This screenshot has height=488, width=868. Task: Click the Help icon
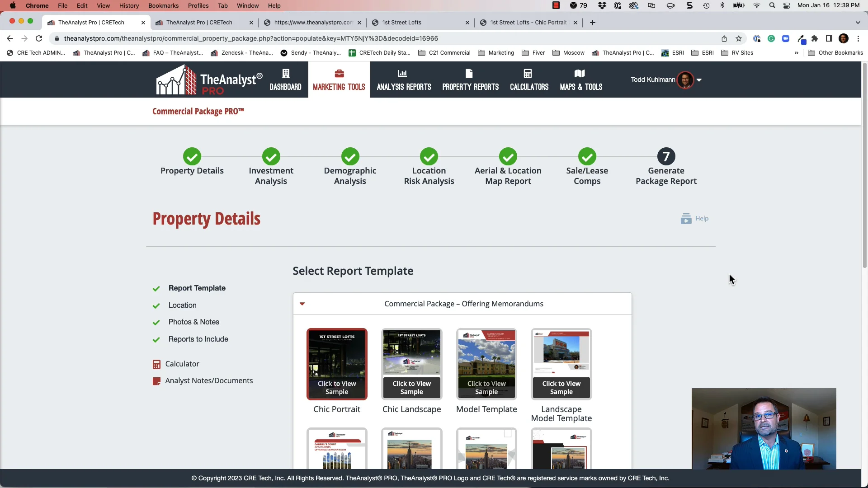[686, 218]
